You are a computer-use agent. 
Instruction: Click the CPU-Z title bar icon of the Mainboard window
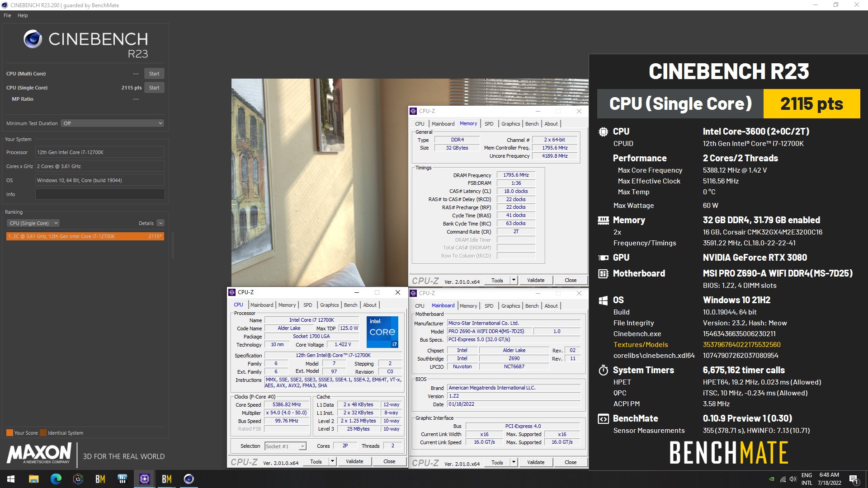(413, 293)
